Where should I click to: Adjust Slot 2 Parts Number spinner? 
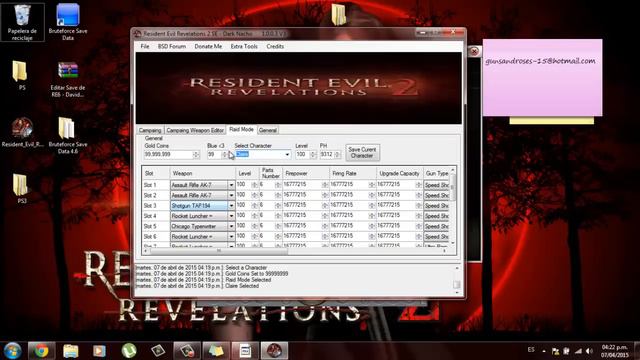(x=278, y=195)
